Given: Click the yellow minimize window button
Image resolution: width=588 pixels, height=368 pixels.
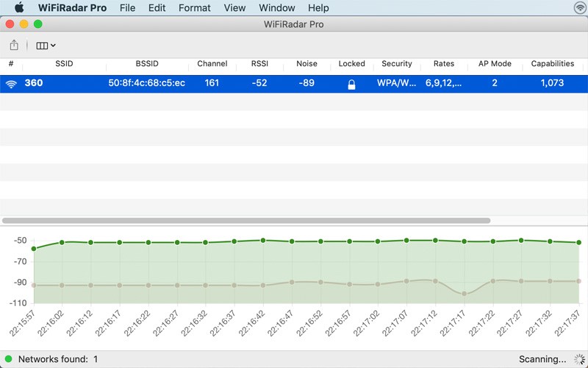Looking at the screenshot, I should [24, 24].
